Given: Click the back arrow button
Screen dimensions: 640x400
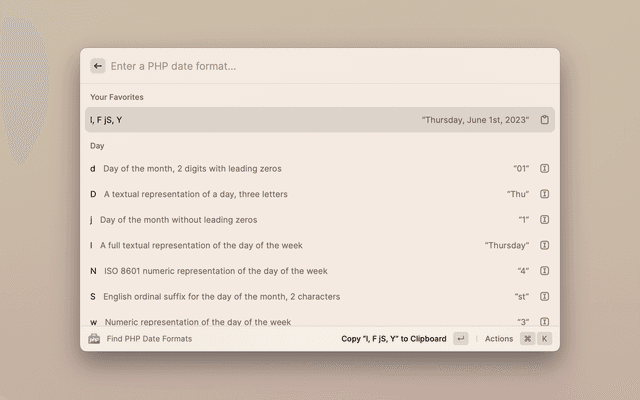Looking at the screenshot, I should 98,66.
